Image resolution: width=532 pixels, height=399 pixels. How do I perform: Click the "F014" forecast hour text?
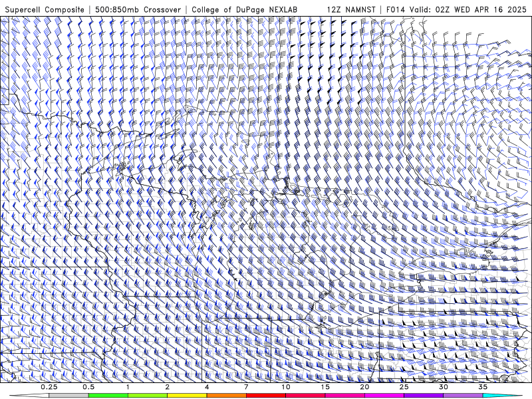pyautogui.click(x=396, y=9)
